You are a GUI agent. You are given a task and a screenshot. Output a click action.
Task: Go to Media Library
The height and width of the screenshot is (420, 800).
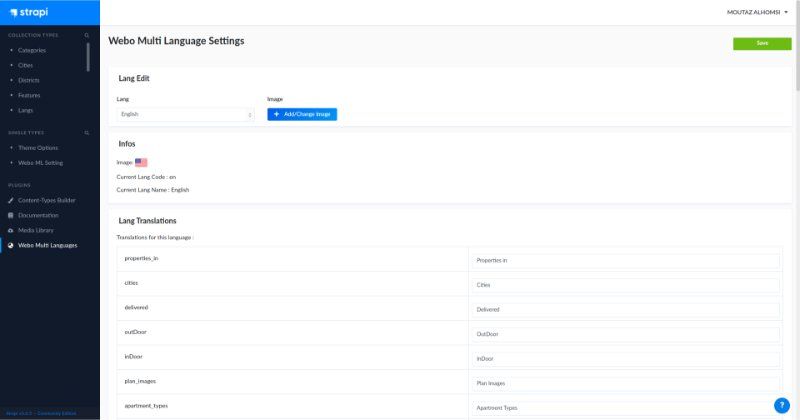[36, 231]
